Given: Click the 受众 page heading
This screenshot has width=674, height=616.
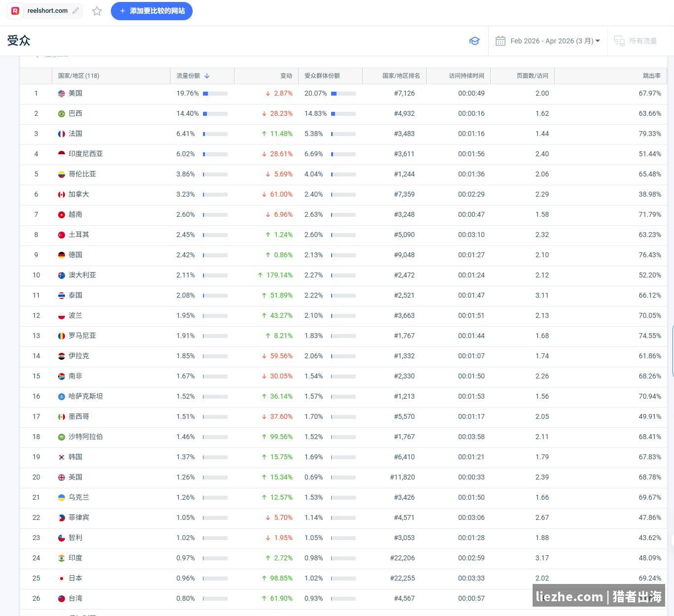Looking at the screenshot, I should pyautogui.click(x=19, y=40).
